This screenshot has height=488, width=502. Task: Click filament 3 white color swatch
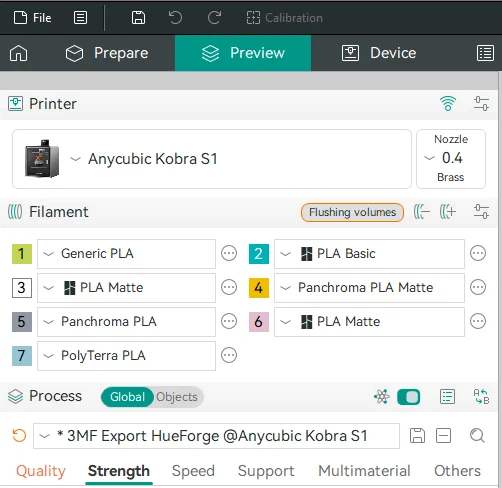(22, 288)
